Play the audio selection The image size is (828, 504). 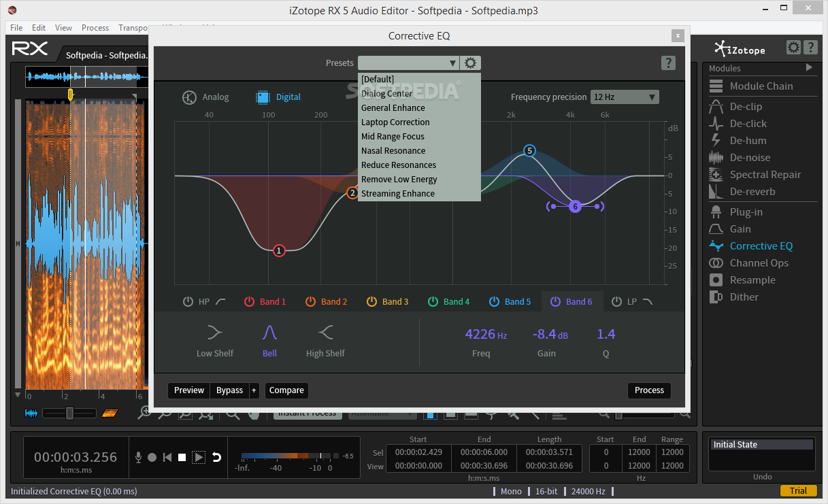pos(199,458)
